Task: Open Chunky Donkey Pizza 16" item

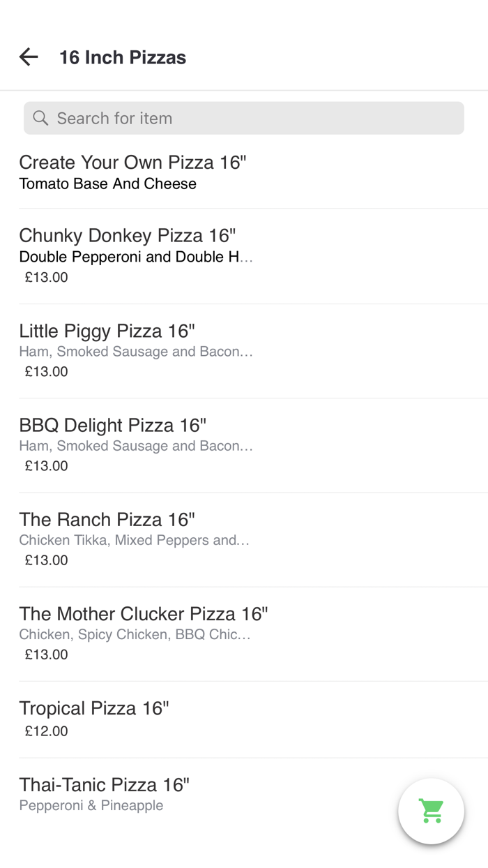Action: (128, 236)
